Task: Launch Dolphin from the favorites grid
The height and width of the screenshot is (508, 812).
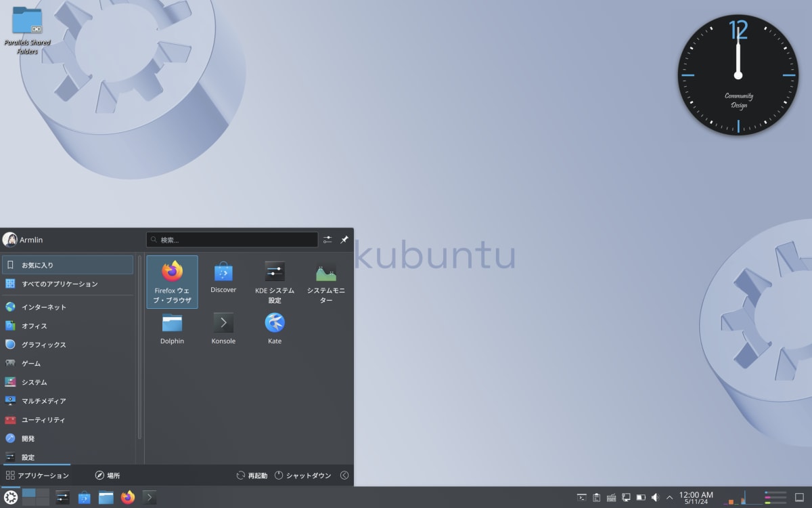Action: coord(172,329)
